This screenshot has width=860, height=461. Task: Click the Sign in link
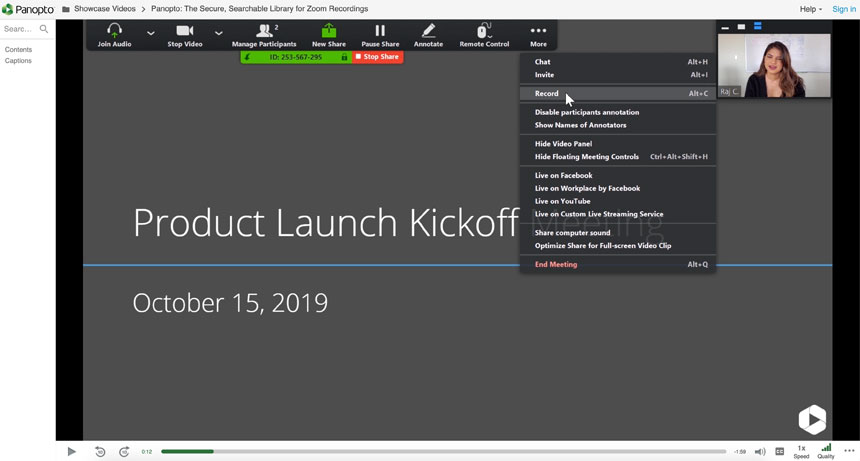844,9
